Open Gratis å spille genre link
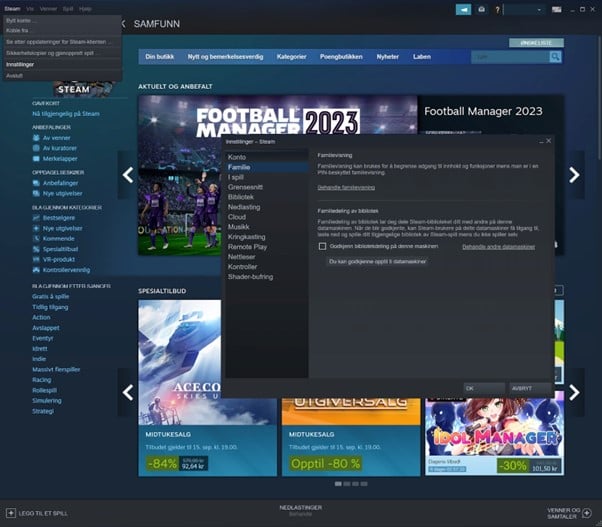The height and width of the screenshot is (527, 602). [51, 296]
